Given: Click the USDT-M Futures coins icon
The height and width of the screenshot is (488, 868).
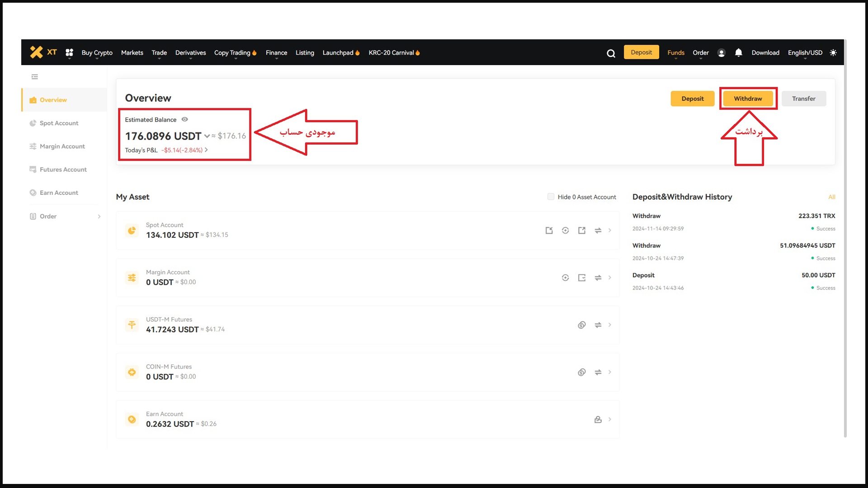Looking at the screenshot, I should click(x=582, y=325).
